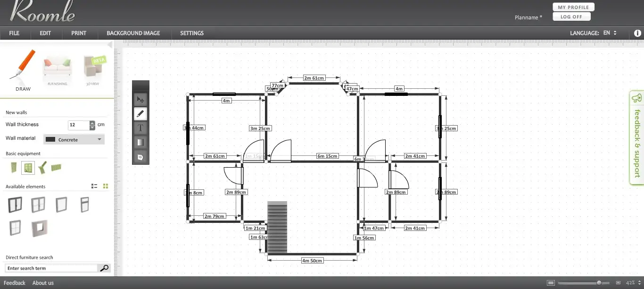644x289 pixels.
Task: Open the File menu
Action: [14, 33]
